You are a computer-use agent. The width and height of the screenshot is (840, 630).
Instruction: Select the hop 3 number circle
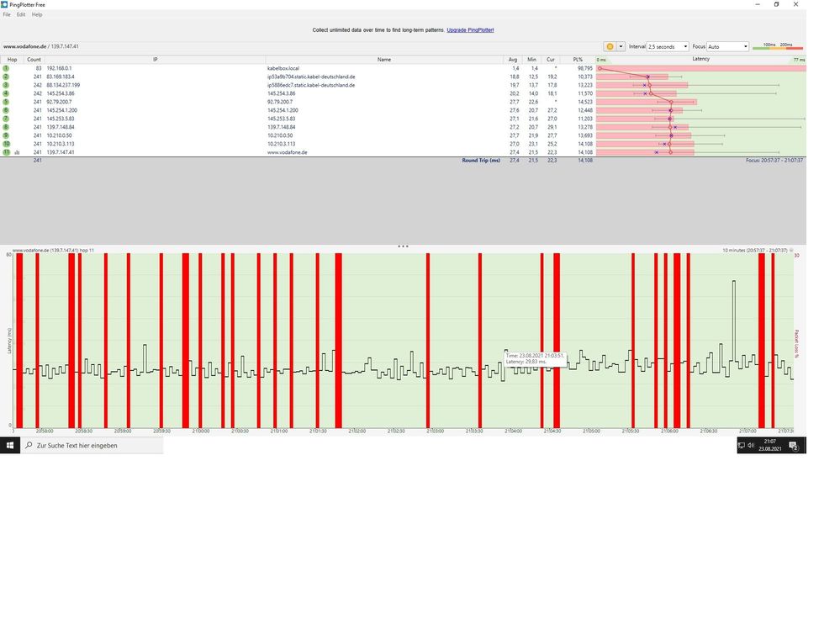(x=6, y=85)
